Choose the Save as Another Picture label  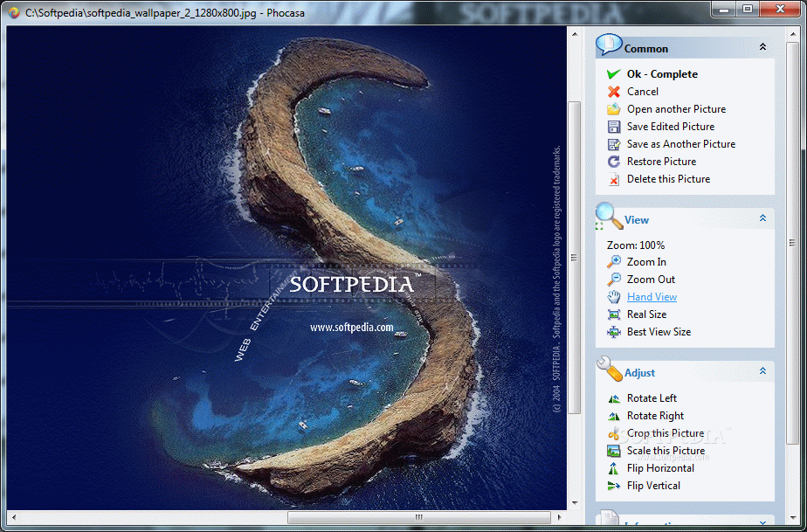click(x=681, y=144)
